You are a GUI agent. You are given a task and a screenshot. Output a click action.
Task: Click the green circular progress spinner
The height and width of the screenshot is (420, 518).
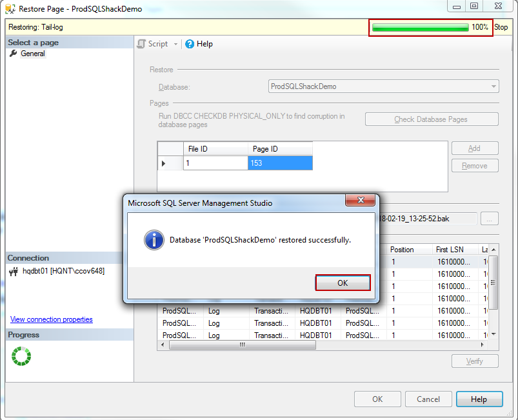point(21,356)
